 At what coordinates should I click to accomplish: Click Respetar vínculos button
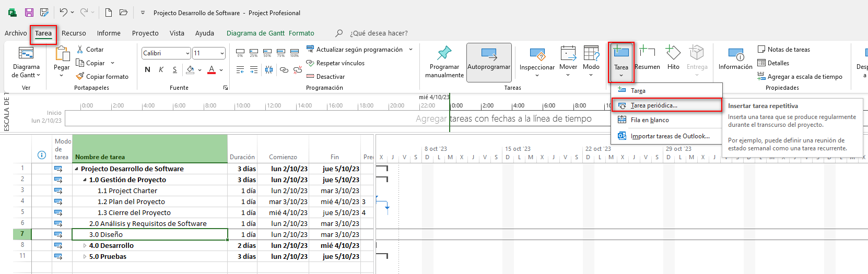click(340, 63)
